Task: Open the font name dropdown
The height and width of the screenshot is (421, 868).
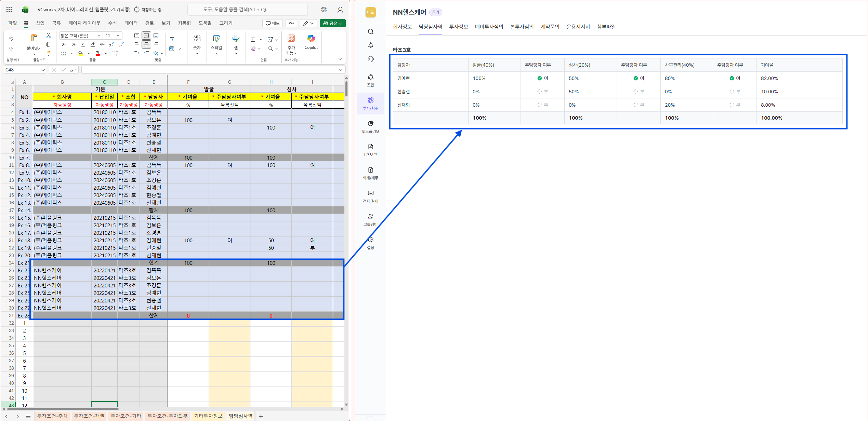Action: (x=98, y=36)
